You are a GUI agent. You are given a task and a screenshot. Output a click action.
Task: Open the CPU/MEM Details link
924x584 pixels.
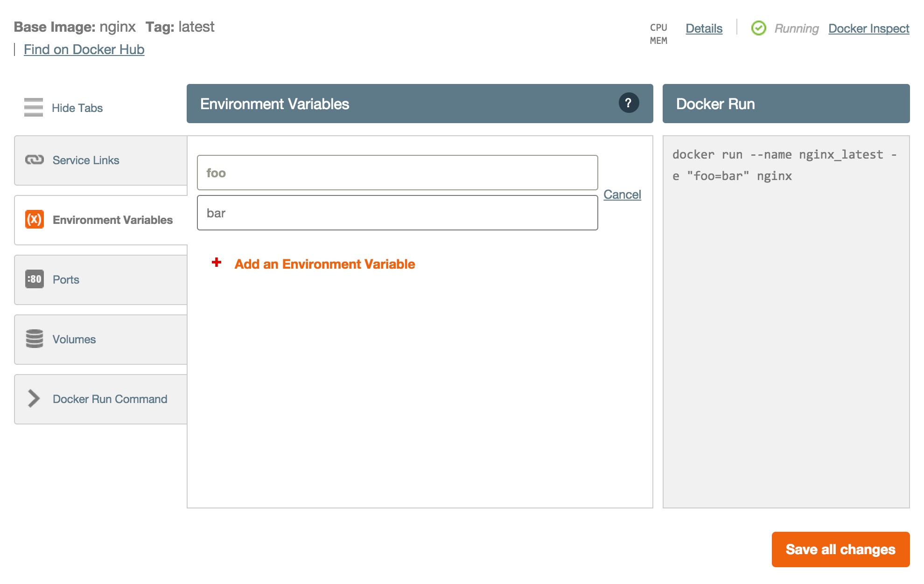click(x=704, y=28)
